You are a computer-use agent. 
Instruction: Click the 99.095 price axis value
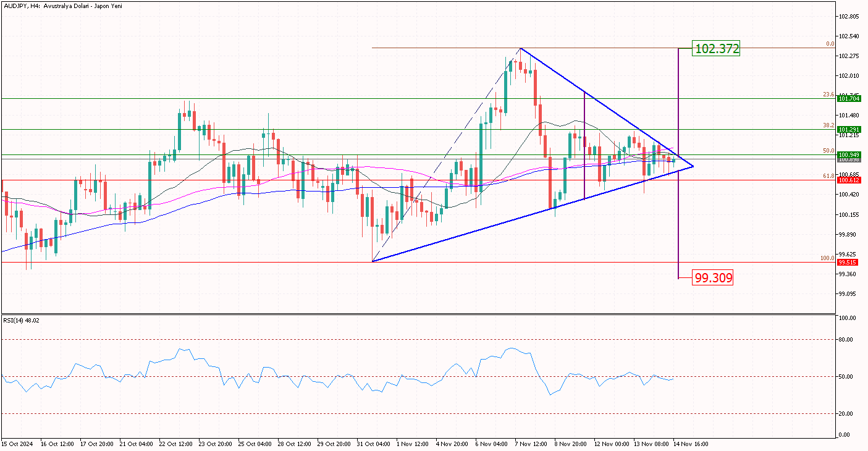click(x=848, y=294)
